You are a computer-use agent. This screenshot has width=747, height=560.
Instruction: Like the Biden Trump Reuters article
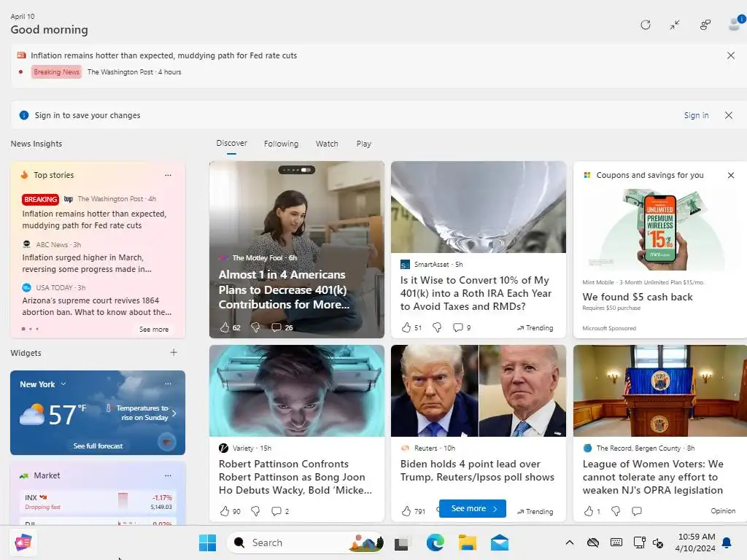pos(406,511)
